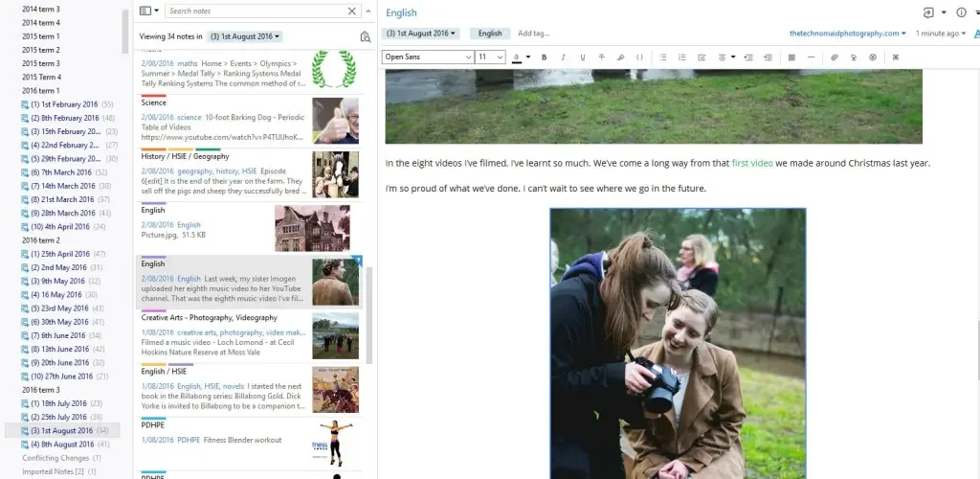Image resolution: width=980 pixels, height=479 pixels.
Task: Click the last toolbar icon after the separator
Action: pyautogui.click(x=896, y=57)
